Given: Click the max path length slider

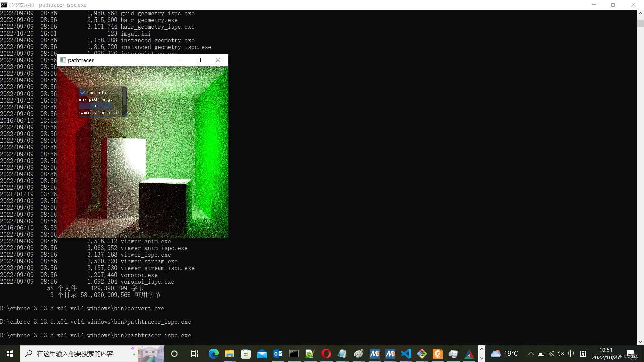Looking at the screenshot, I should (x=96, y=106).
